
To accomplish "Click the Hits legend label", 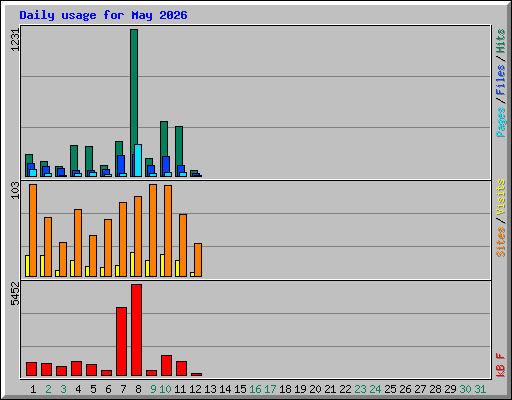I will [501, 41].
